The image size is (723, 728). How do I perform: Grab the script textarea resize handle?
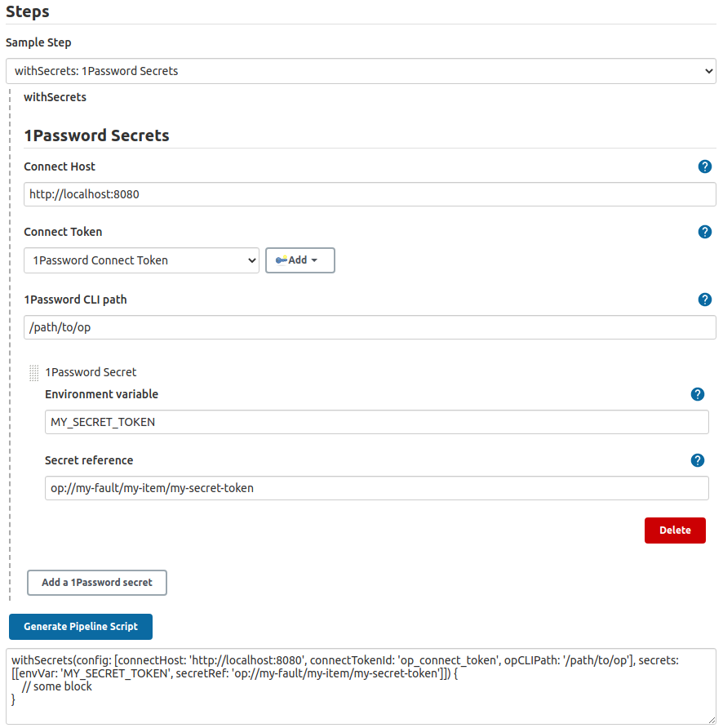tap(712, 720)
